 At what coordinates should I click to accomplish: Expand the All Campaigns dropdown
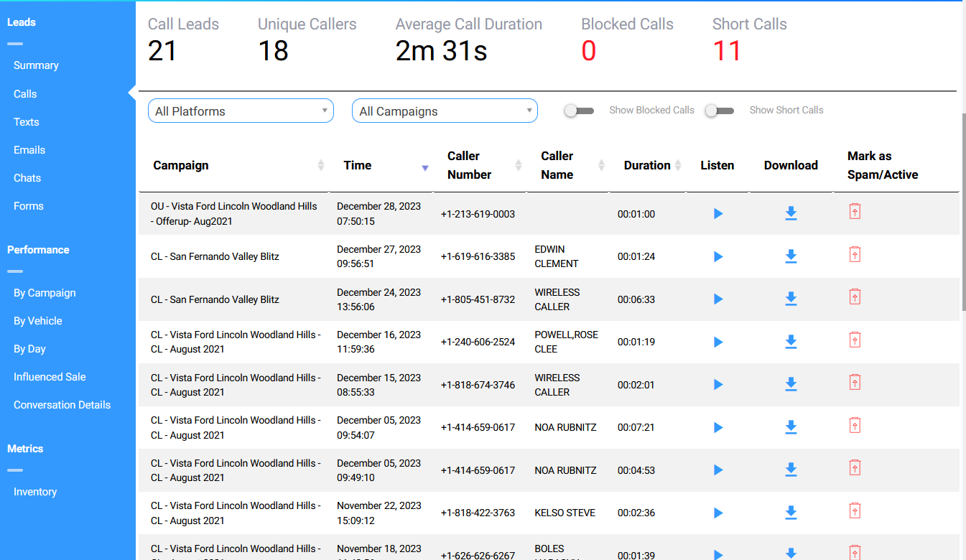[445, 111]
